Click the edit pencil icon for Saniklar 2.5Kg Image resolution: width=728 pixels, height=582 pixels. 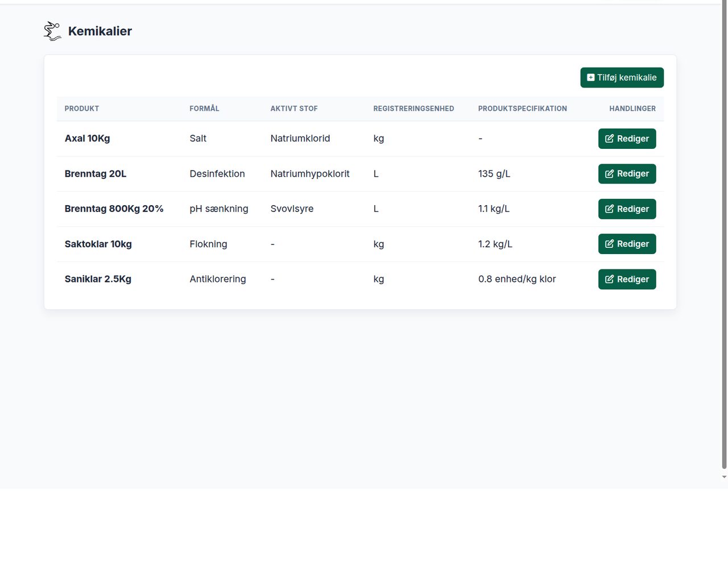click(x=609, y=279)
